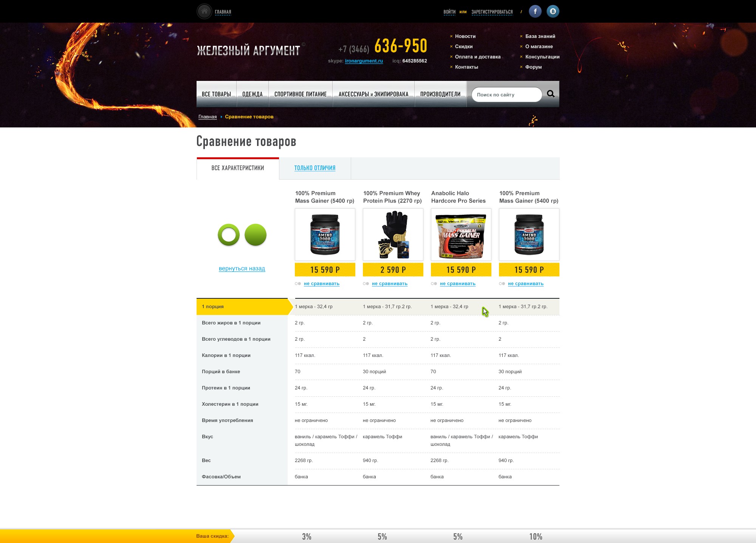
Task: Open Контакты in header menu
Action: (x=466, y=67)
